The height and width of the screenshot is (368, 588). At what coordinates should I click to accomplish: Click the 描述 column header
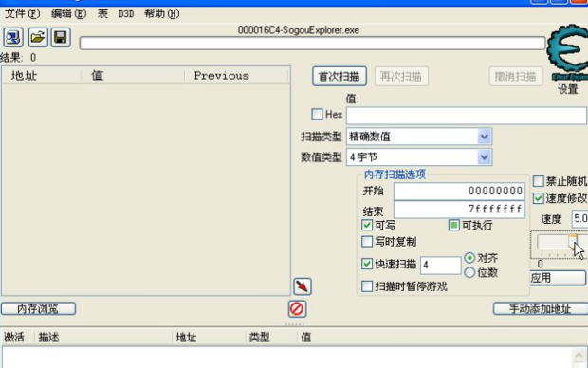click(103, 338)
